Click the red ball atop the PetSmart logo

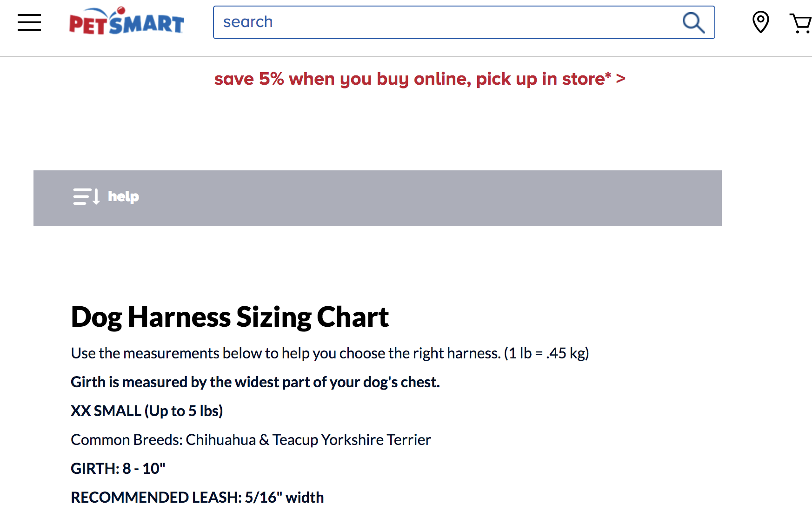tap(121, 10)
